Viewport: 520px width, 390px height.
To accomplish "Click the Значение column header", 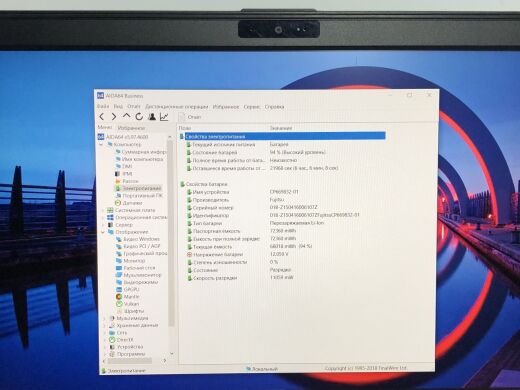I will pos(281,128).
